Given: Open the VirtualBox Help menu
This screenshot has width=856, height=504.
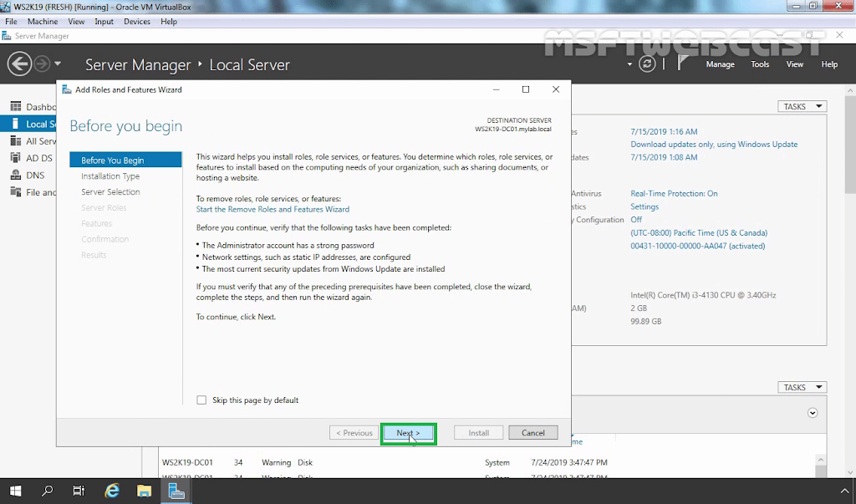Looking at the screenshot, I should pyautogui.click(x=169, y=21).
